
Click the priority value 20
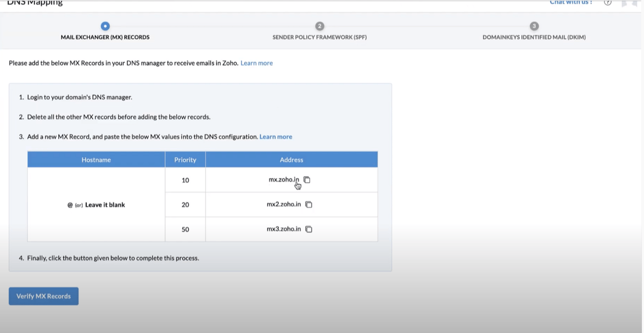tap(185, 205)
